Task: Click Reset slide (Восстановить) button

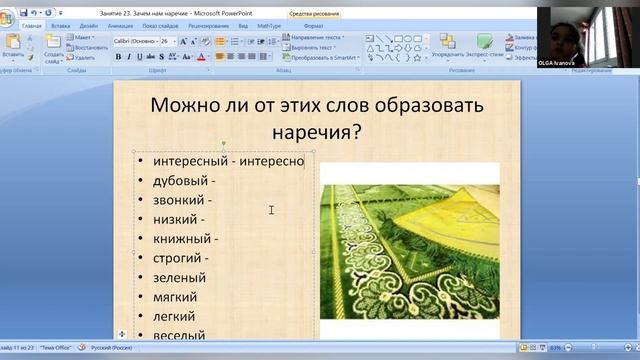Action: [x=87, y=47]
